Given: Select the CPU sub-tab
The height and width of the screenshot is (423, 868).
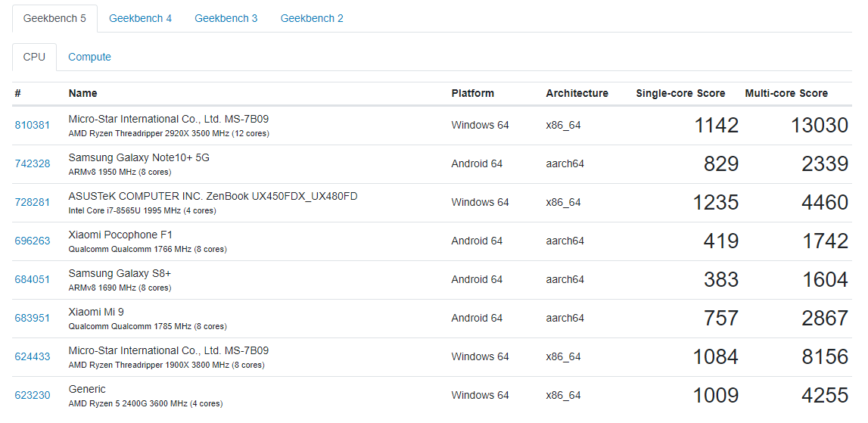Looking at the screenshot, I should [x=34, y=57].
